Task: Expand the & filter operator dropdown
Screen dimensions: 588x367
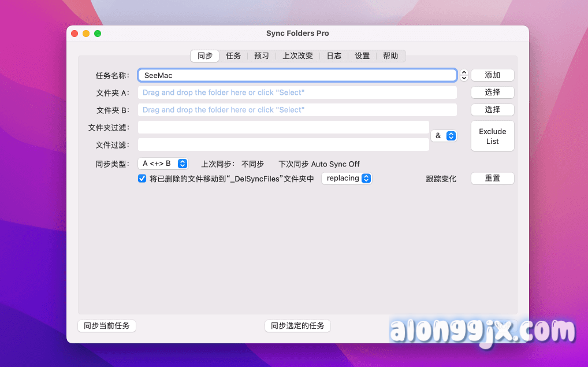Action: (444, 136)
